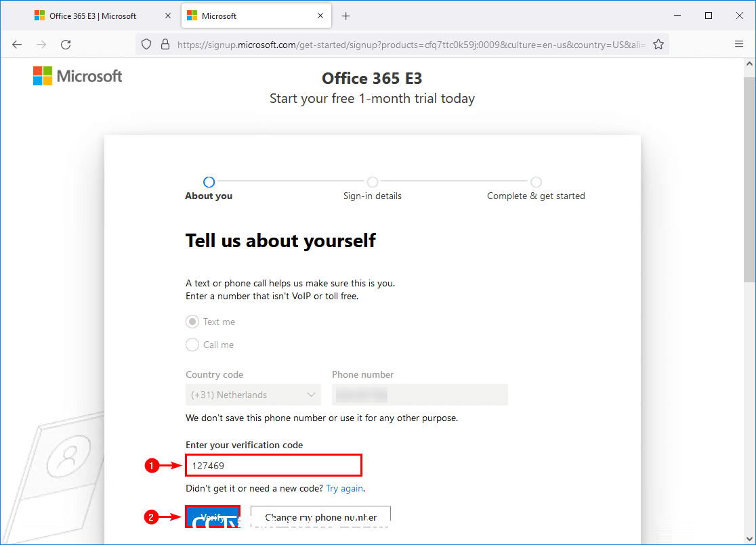Viewport: 756px width, 545px height.
Task: Click Complete & get started step circle
Action: [536, 181]
